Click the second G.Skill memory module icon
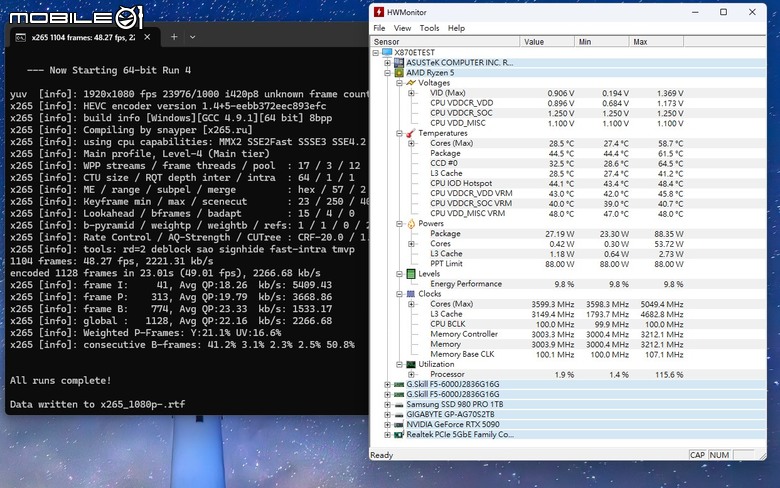780x488 pixels. 399,394
